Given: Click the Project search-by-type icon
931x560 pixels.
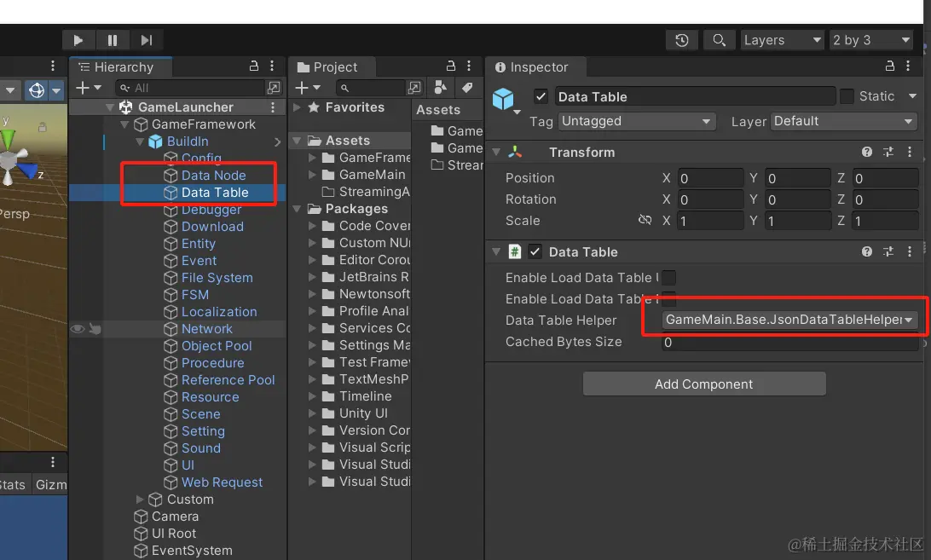Looking at the screenshot, I should [414, 88].
